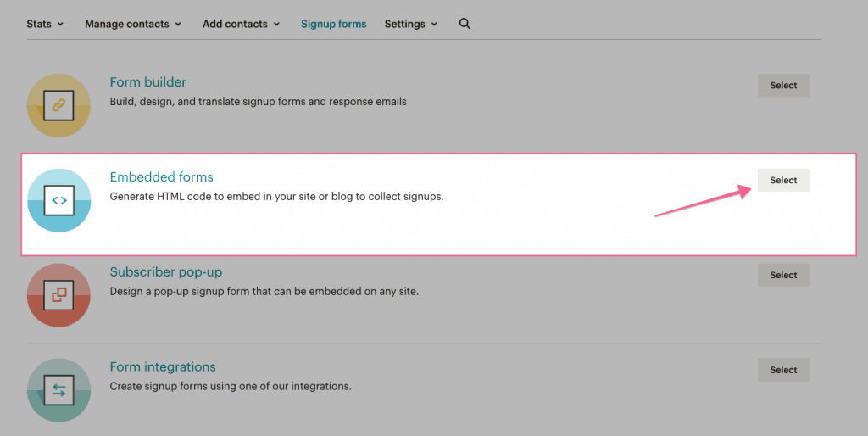This screenshot has height=436, width=868.
Task: Expand the Add contacts dropdown
Action: tap(241, 24)
